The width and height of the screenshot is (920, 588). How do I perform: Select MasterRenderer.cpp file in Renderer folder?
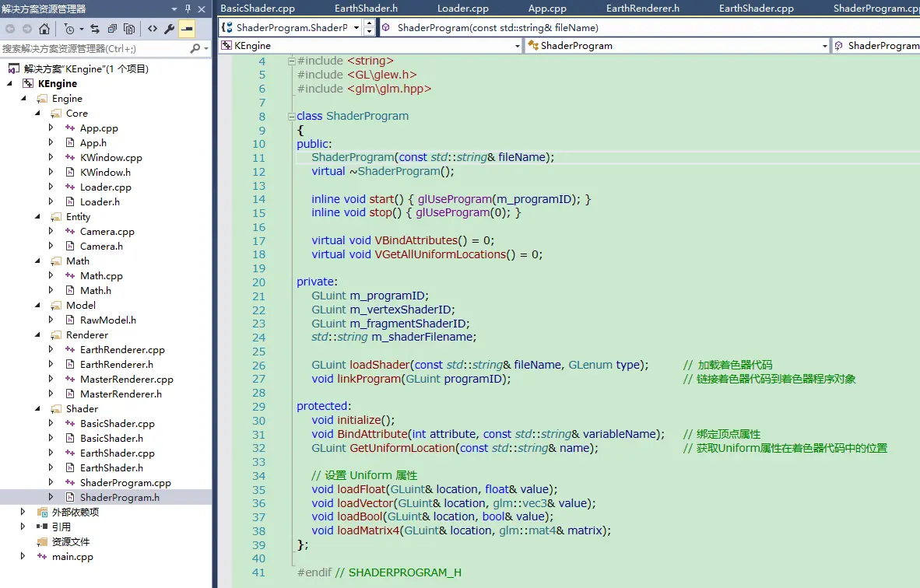126,379
